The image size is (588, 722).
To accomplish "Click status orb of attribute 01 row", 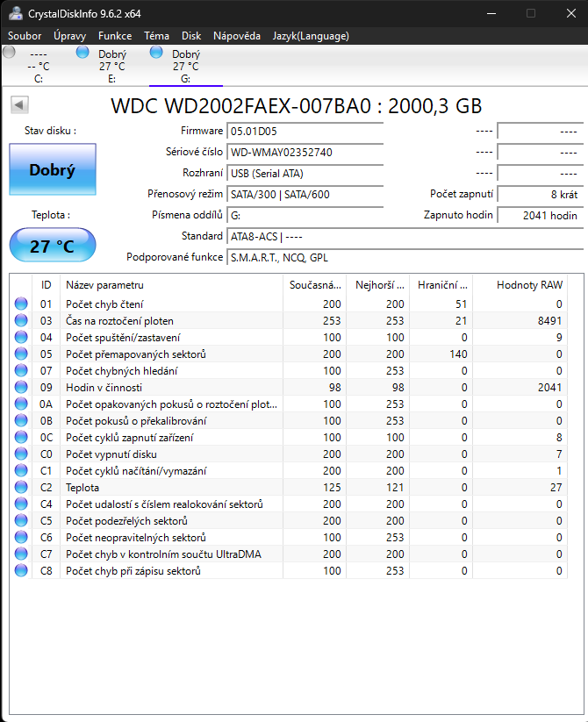I will [x=21, y=304].
